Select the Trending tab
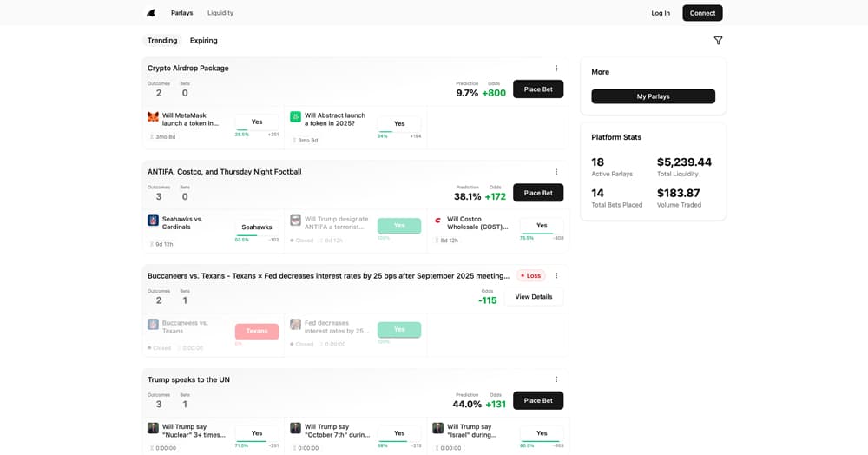The image size is (868, 455). (x=162, y=41)
